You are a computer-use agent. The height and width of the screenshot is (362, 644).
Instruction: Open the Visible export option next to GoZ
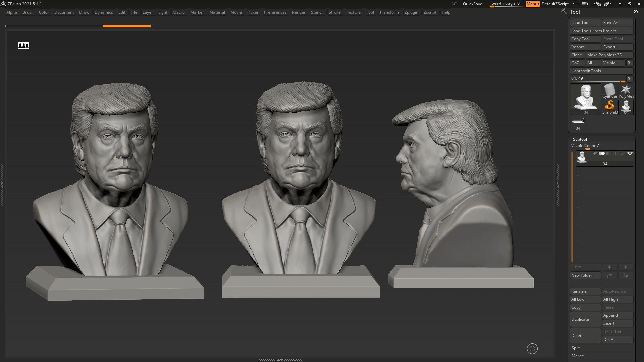click(613, 63)
